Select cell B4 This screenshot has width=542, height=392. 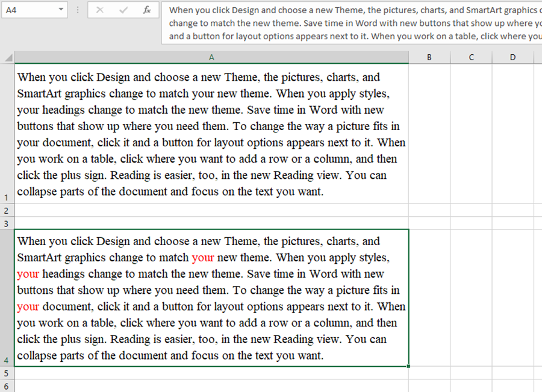429,297
